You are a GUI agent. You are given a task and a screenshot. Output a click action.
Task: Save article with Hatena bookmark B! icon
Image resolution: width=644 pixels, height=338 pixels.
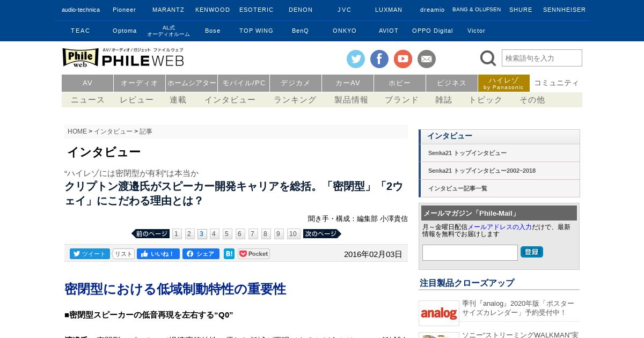pyautogui.click(x=229, y=254)
